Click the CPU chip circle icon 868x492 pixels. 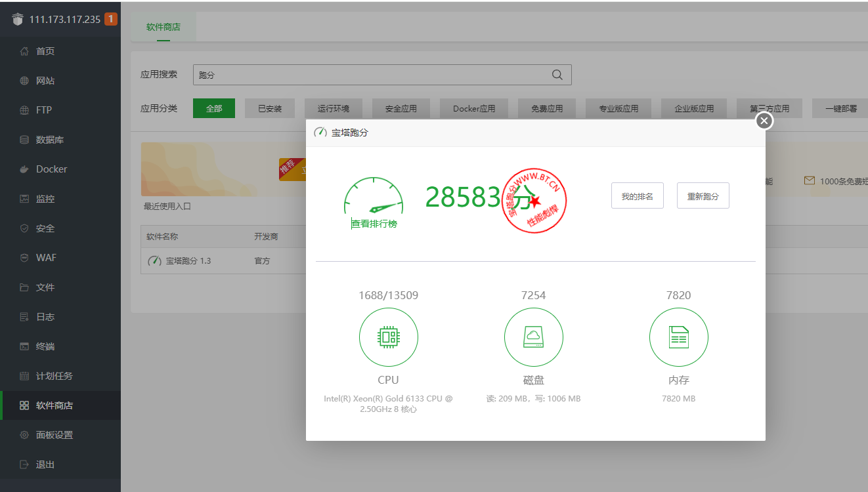[389, 338]
